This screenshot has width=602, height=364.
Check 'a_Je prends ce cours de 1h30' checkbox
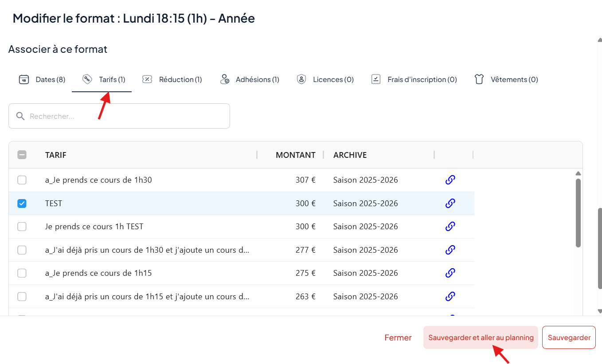22,180
